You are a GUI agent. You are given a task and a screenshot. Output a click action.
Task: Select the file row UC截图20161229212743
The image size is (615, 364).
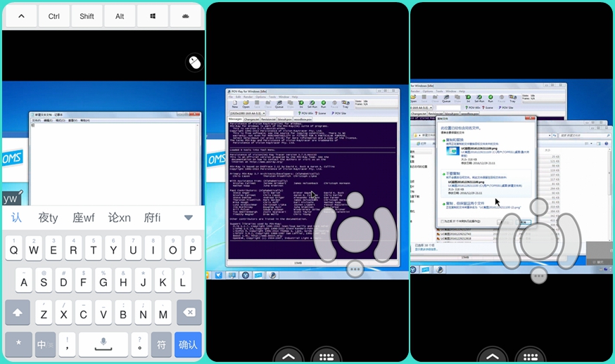456,234
